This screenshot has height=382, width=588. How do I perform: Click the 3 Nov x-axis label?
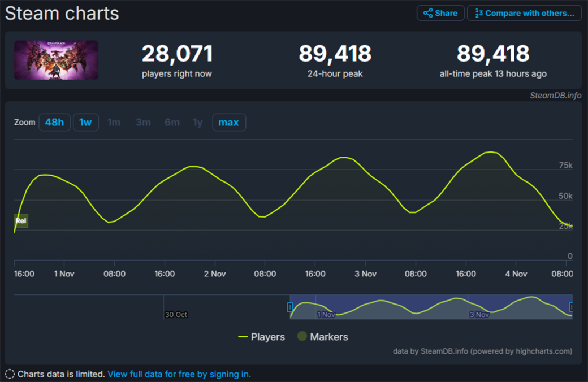[366, 274]
